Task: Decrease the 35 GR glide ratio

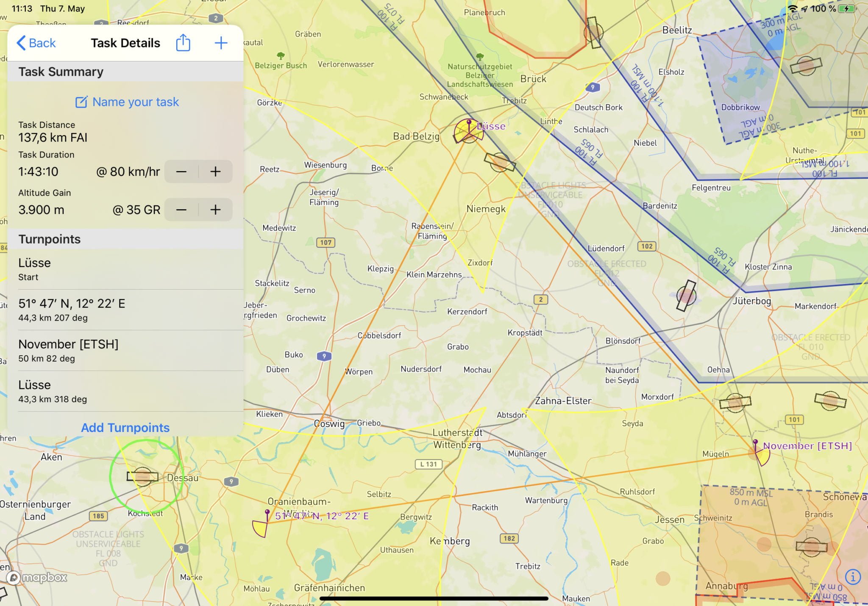Action: 181,210
